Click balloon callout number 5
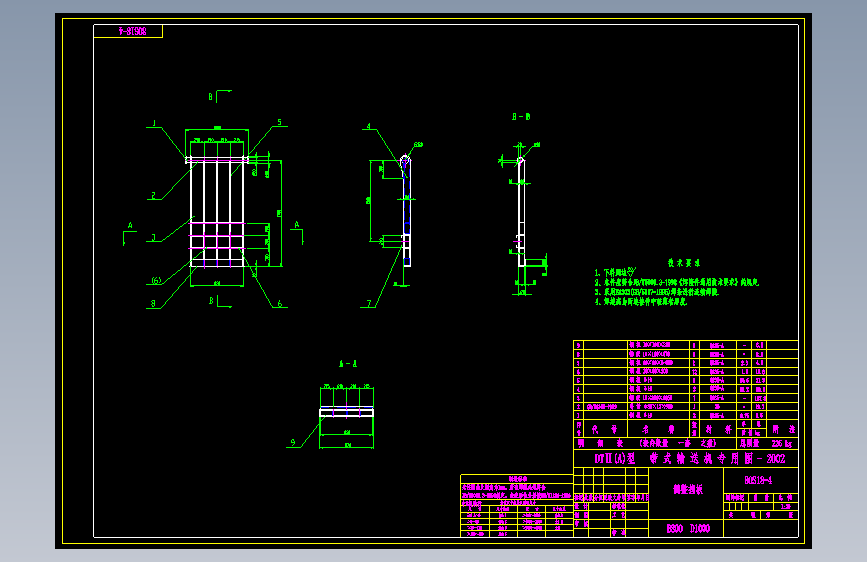This screenshot has width=867, height=562. (x=279, y=122)
